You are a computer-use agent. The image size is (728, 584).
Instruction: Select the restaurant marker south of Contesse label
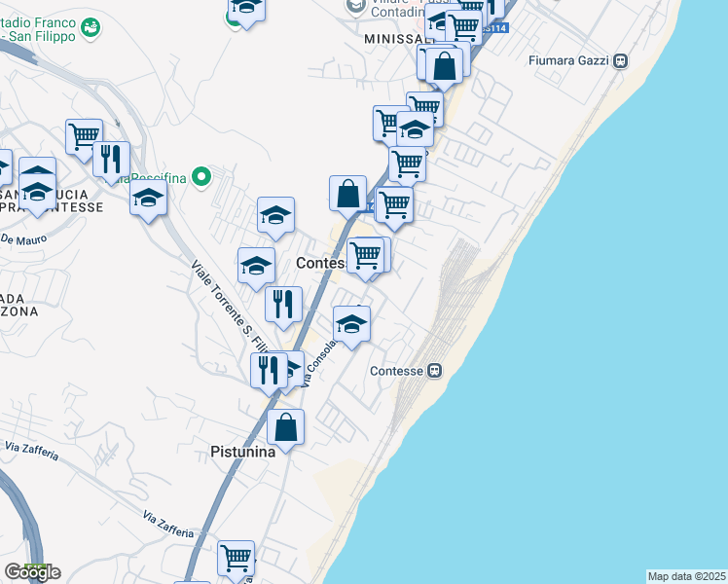283,307
